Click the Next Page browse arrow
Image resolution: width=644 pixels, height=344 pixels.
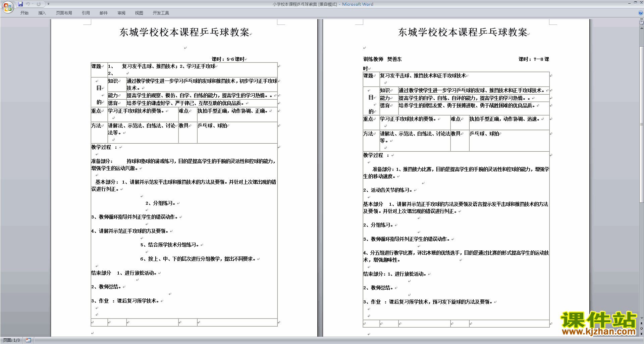[x=641, y=334]
